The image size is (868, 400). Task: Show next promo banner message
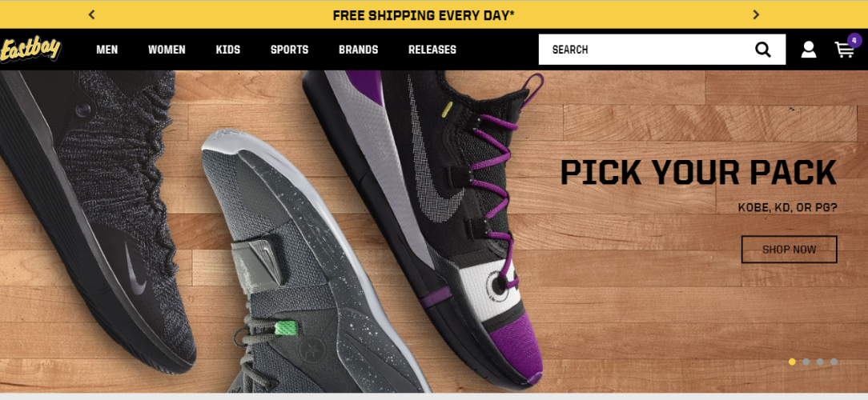pyautogui.click(x=756, y=15)
